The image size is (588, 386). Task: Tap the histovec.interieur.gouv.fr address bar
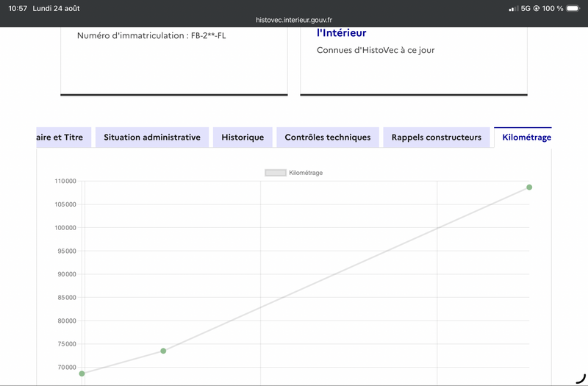tap(293, 20)
